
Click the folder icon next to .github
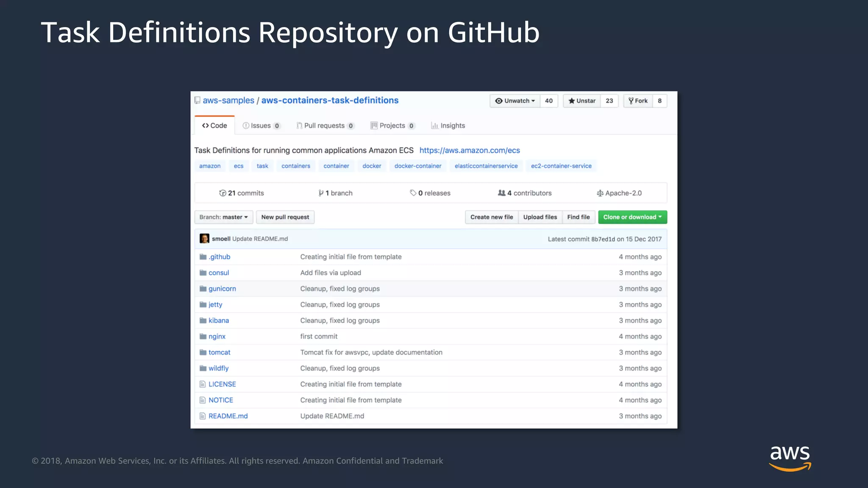pos(203,257)
